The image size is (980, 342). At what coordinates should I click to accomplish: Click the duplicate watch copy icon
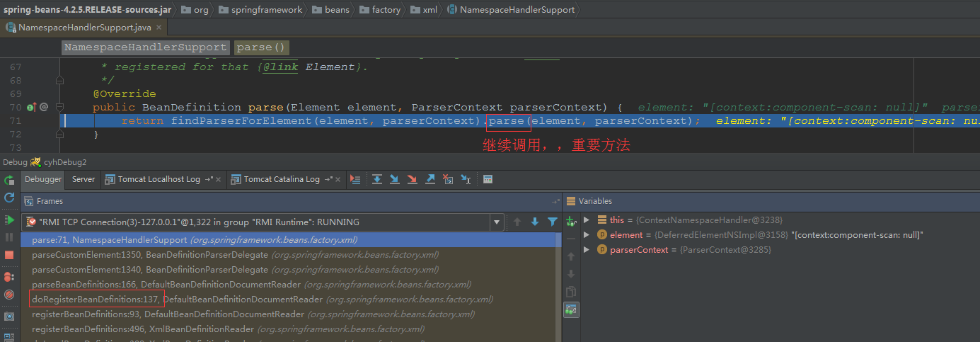(571, 292)
